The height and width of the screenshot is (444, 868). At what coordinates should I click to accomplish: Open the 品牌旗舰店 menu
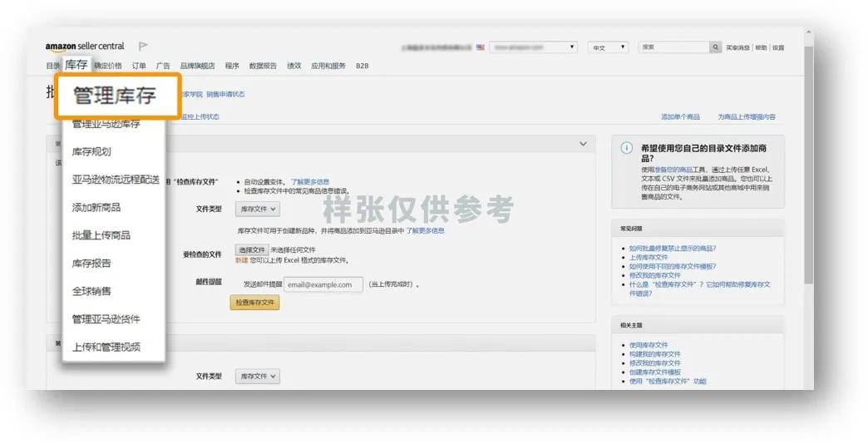(198, 66)
